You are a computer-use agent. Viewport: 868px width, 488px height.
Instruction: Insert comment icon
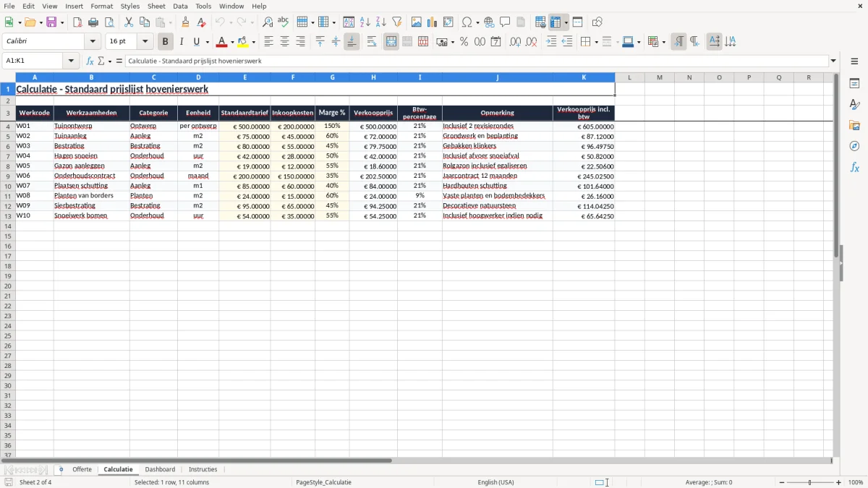pyautogui.click(x=505, y=22)
